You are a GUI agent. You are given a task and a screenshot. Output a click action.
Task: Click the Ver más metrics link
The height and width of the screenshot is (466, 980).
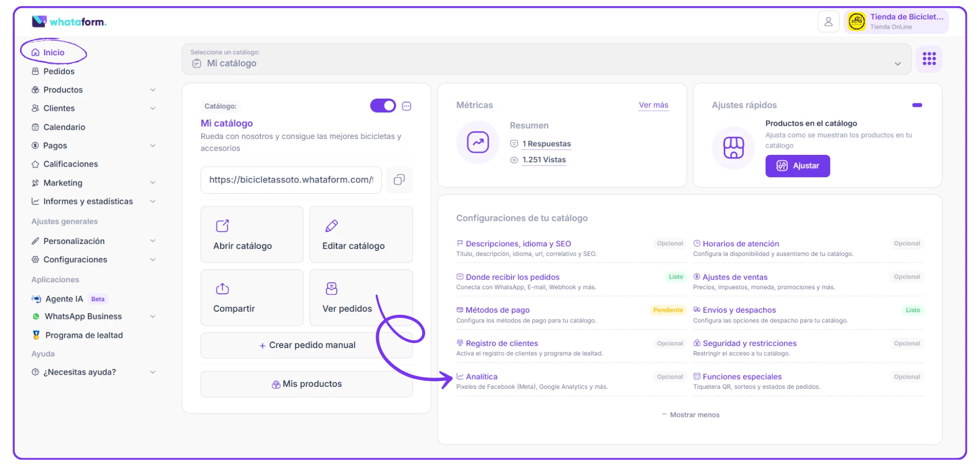tap(653, 105)
